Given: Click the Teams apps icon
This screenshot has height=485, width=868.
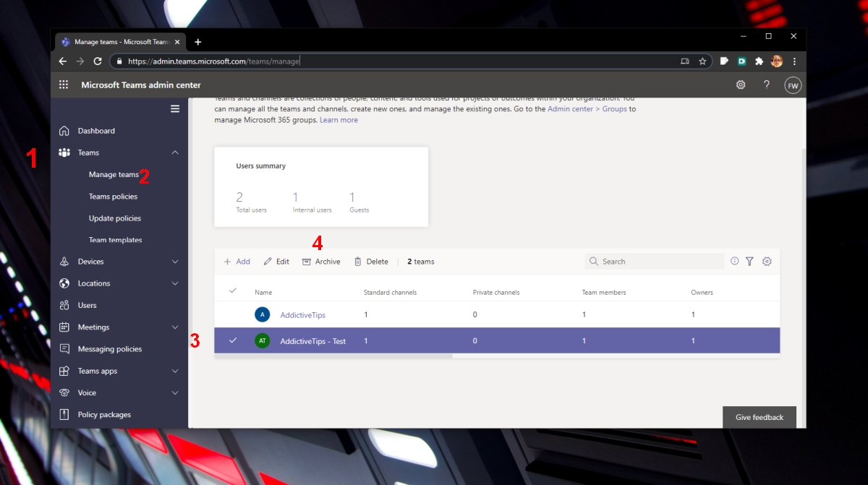Looking at the screenshot, I should (x=64, y=371).
